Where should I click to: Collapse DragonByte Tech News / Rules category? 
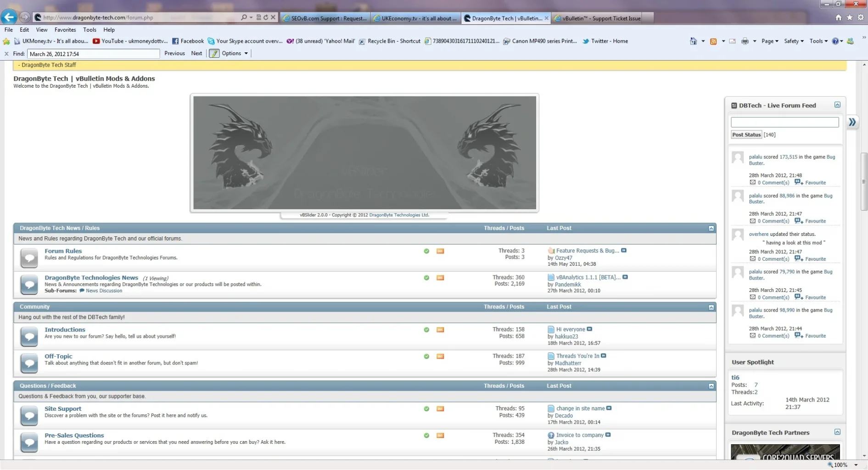click(x=711, y=228)
